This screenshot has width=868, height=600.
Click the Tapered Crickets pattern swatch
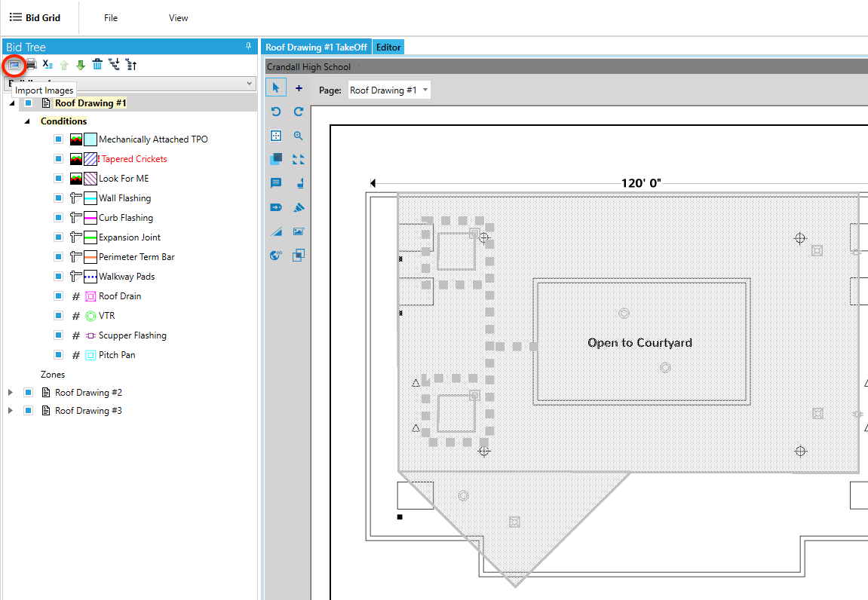(x=90, y=159)
